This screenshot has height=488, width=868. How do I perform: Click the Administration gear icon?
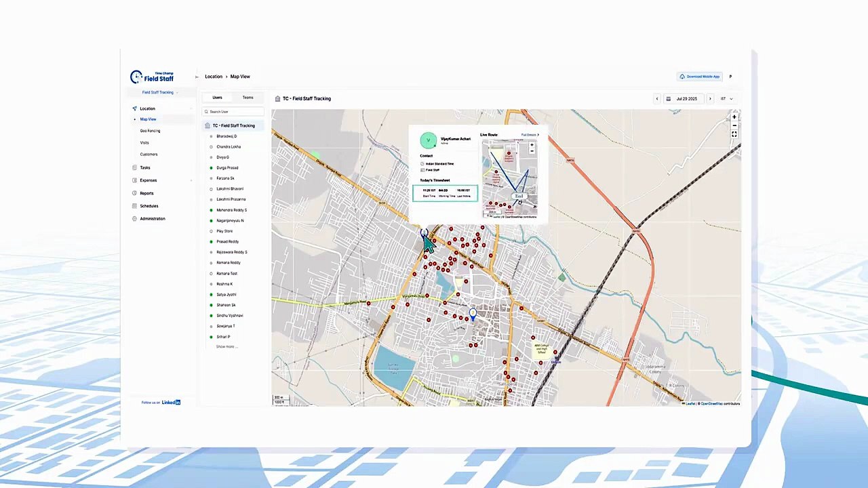[134, 219]
